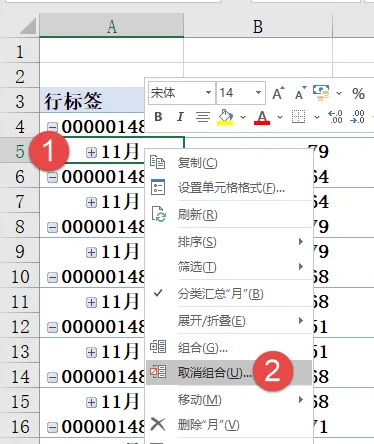Click the group icon beside 组合
Image resolution: width=374 pixels, height=444 pixels.
(158, 347)
